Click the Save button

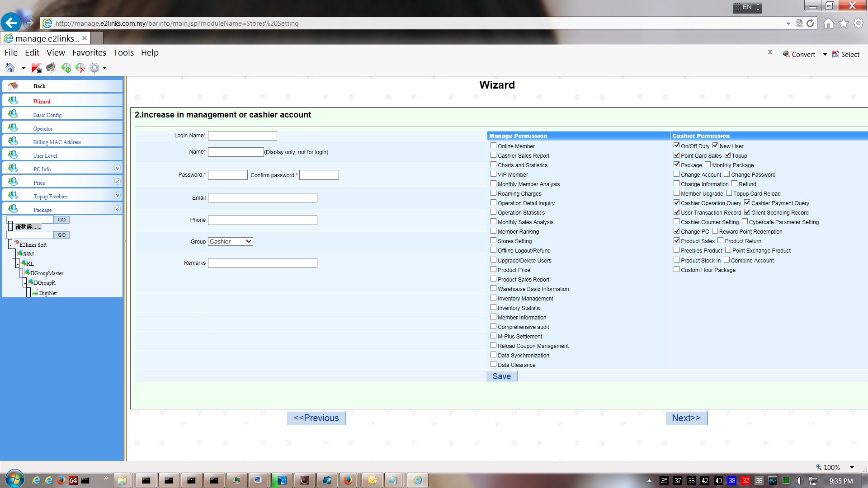pyautogui.click(x=501, y=376)
